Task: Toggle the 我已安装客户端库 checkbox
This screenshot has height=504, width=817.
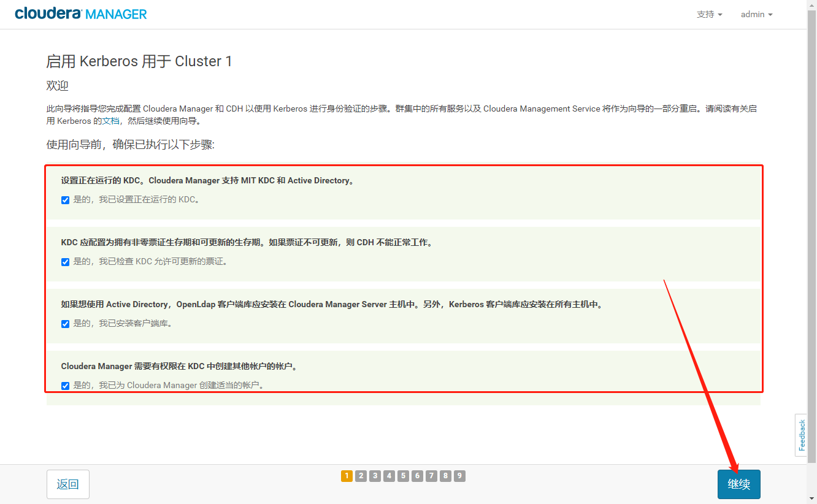Action: click(x=65, y=324)
